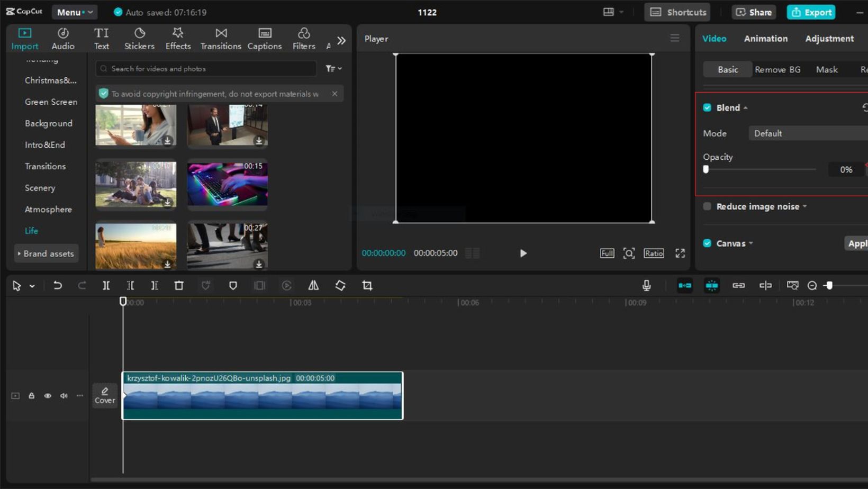Click the Full view button in player

point(607,253)
